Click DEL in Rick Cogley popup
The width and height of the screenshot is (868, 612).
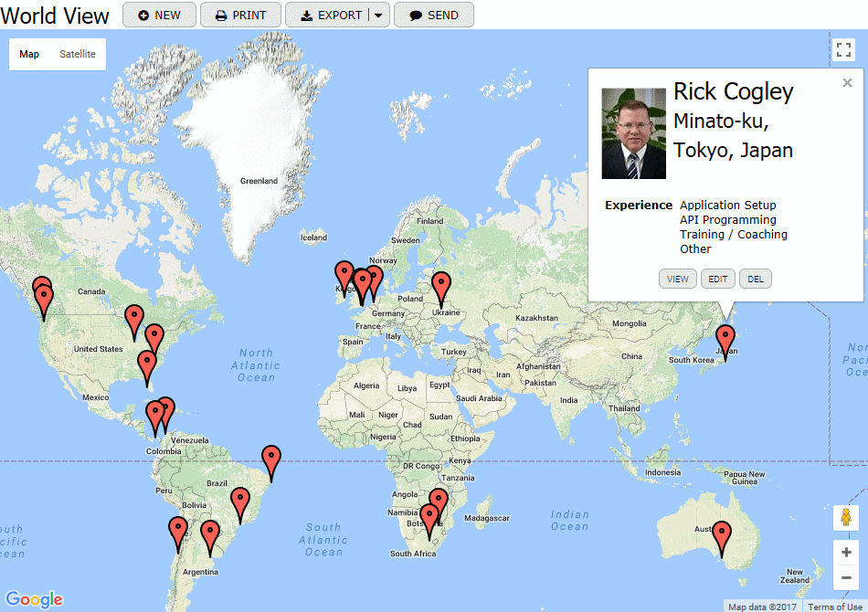[x=756, y=279]
